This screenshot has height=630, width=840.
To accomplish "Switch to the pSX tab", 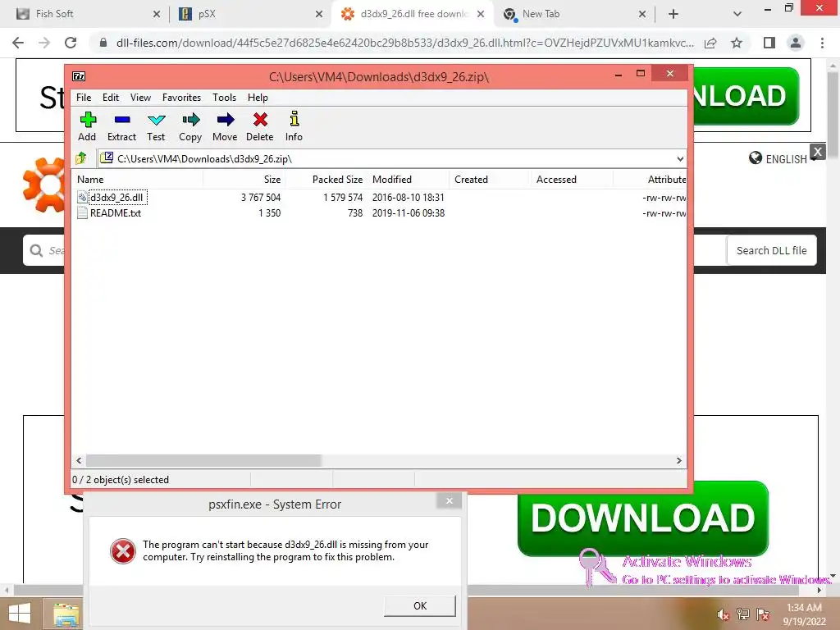I will (x=250, y=14).
